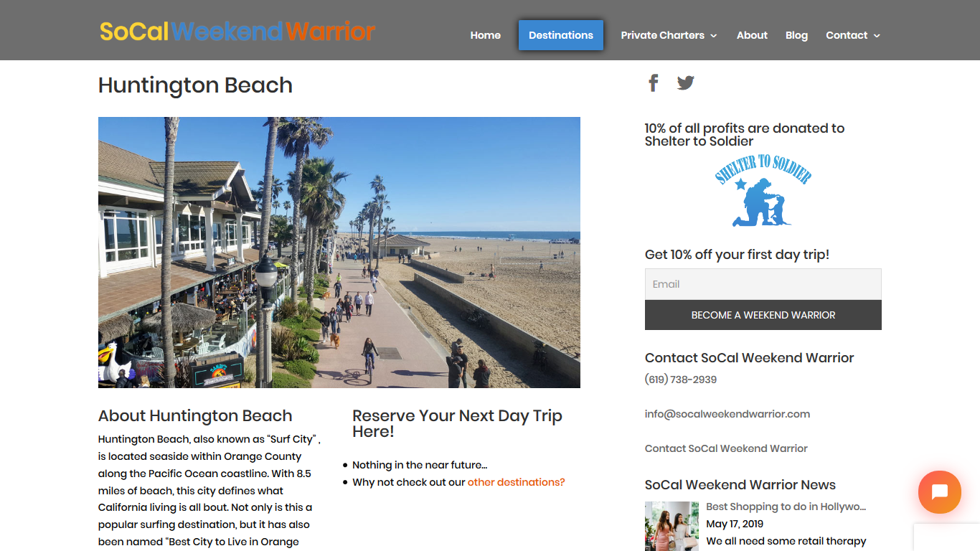Call the (619) 738-2939 phone link

(x=681, y=380)
